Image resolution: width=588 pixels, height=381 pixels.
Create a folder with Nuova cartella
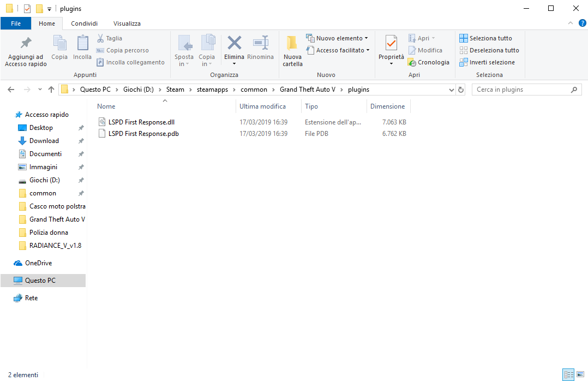292,51
